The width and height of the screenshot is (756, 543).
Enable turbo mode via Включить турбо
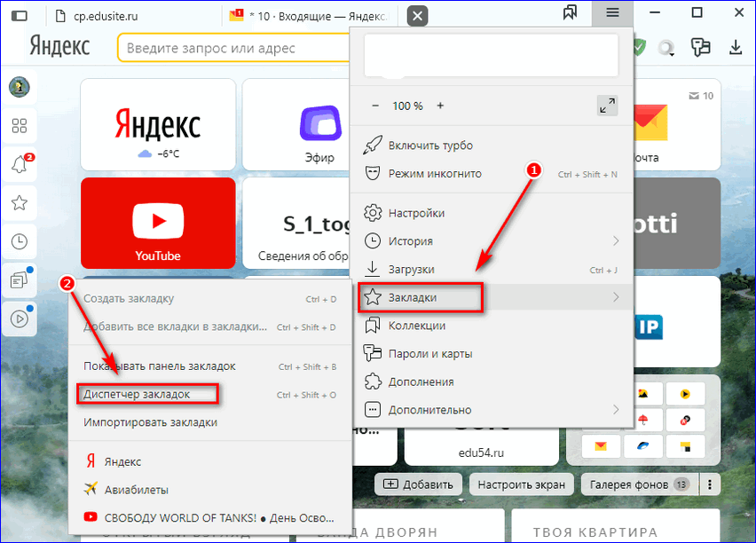[430, 146]
